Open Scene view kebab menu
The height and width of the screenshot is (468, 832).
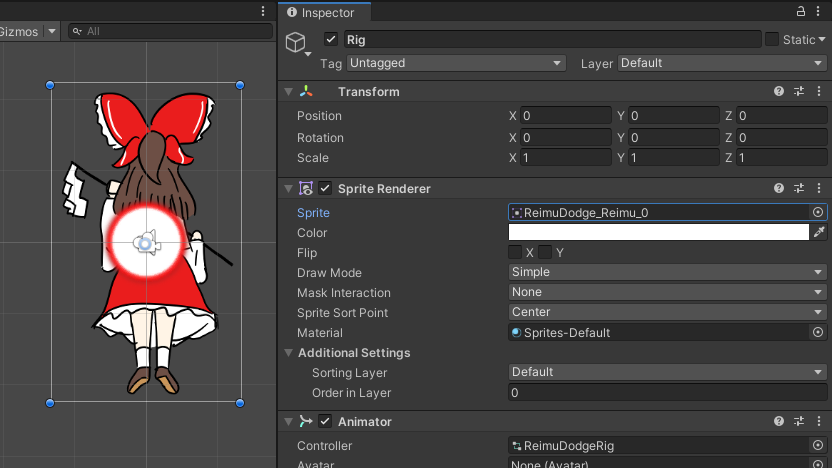pos(263,11)
